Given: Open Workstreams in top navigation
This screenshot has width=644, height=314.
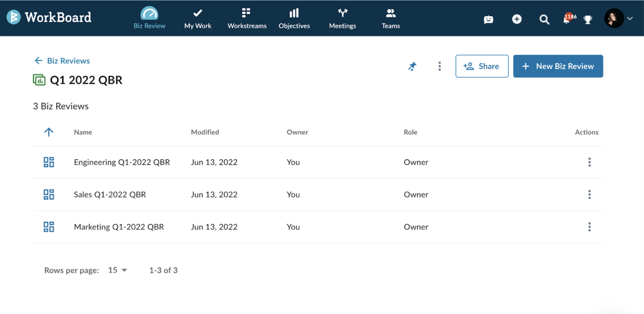Looking at the screenshot, I should coord(247,19).
